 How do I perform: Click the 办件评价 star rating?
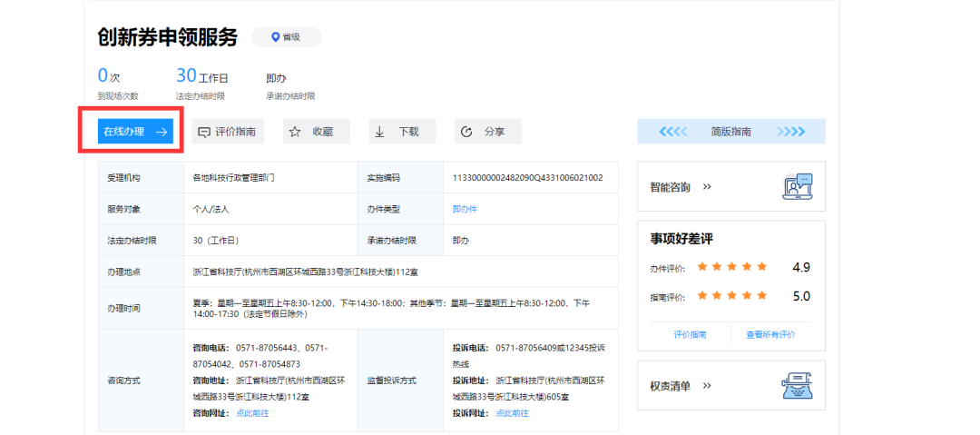pos(732,267)
